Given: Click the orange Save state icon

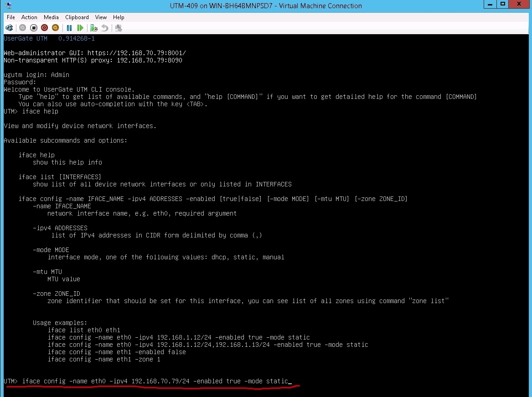Looking at the screenshot, I should coord(55,28).
